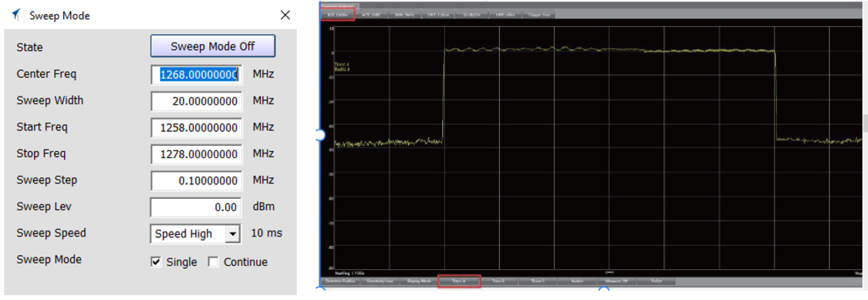Click the highlighted REF level toolbar button
Screen dimensions: 868x300
pyautogui.click(x=338, y=15)
